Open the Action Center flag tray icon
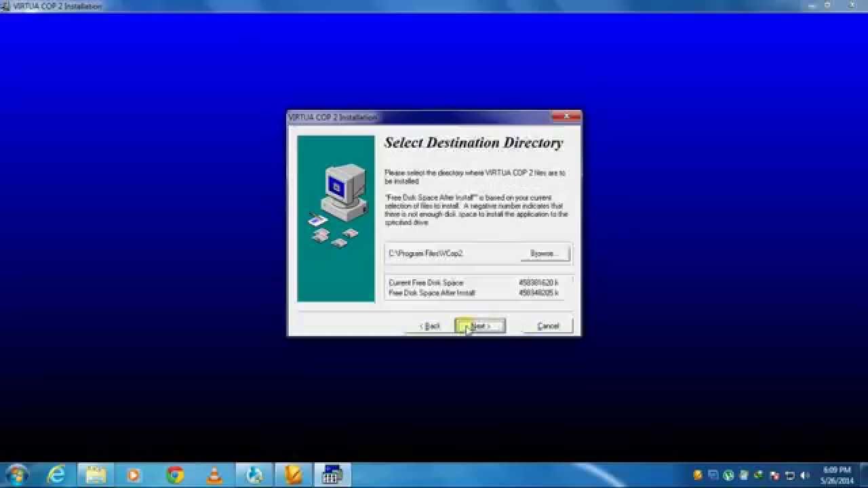The height and width of the screenshot is (488, 868). pyautogui.click(x=775, y=475)
